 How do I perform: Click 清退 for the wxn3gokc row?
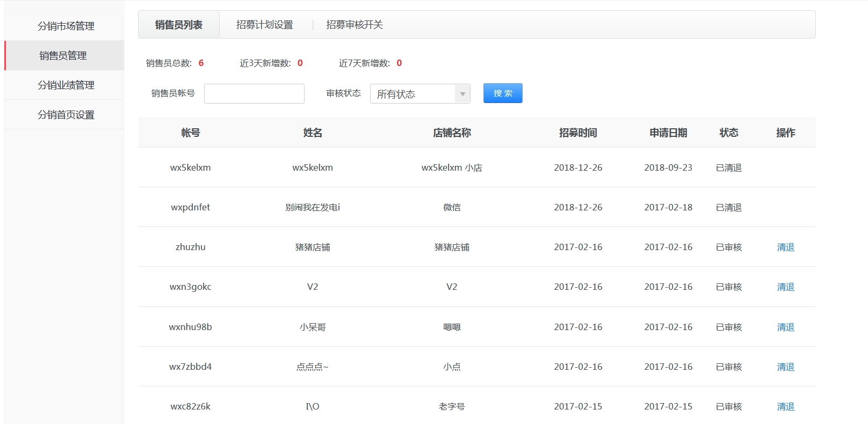point(785,287)
